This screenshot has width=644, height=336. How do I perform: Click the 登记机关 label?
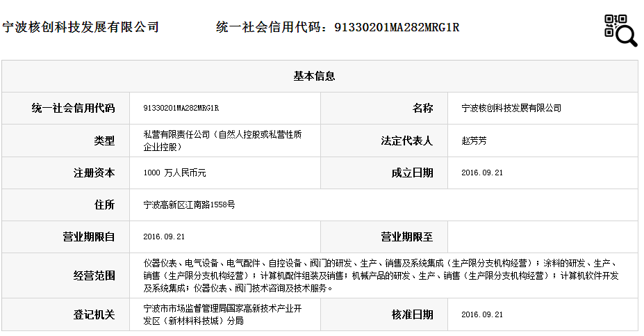coord(94,314)
